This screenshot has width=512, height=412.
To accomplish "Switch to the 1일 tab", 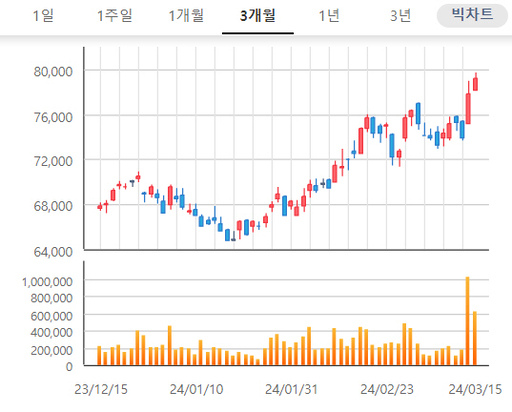I will (43, 16).
